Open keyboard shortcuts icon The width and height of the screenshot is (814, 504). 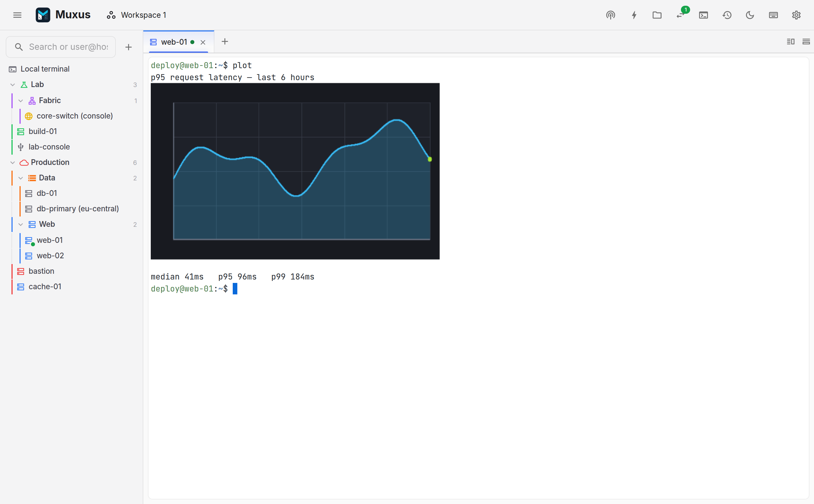[773, 15]
